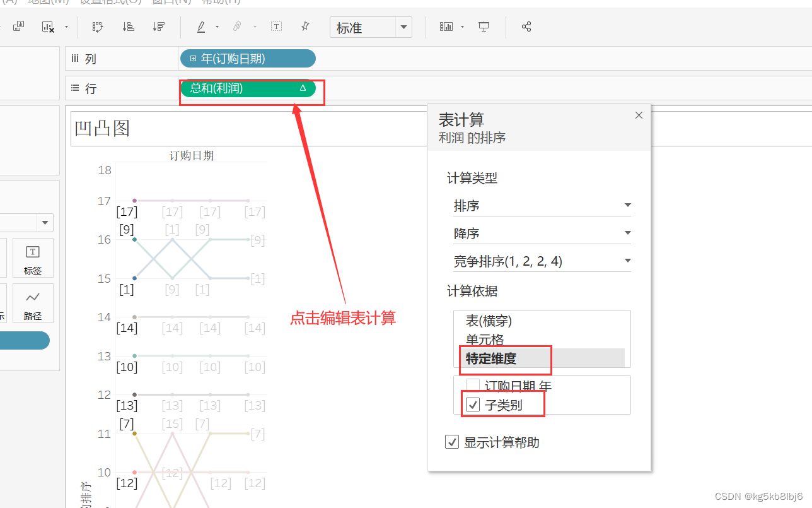Select 单元格 in compute using list

click(485, 340)
